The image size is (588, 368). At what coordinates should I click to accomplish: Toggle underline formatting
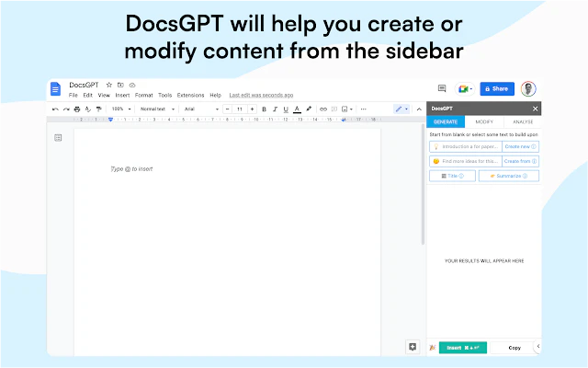(x=286, y=109)
